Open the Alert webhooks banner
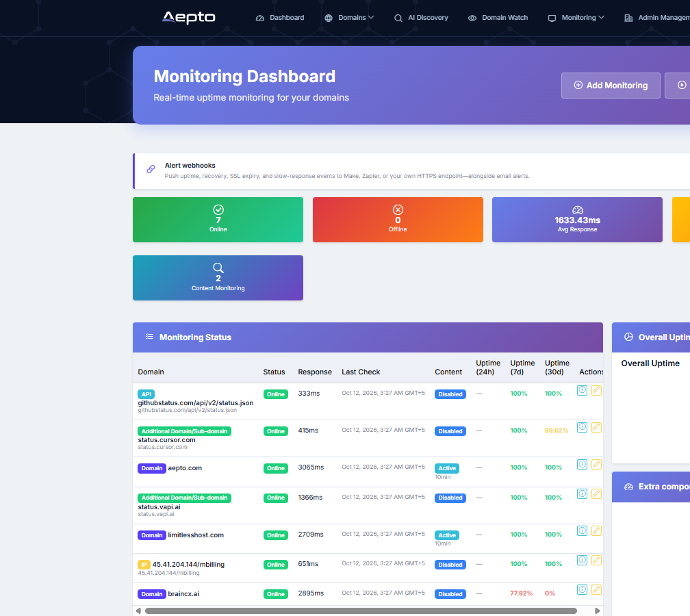Viewport: 690px width, 616px height. (x=411, y=171)
